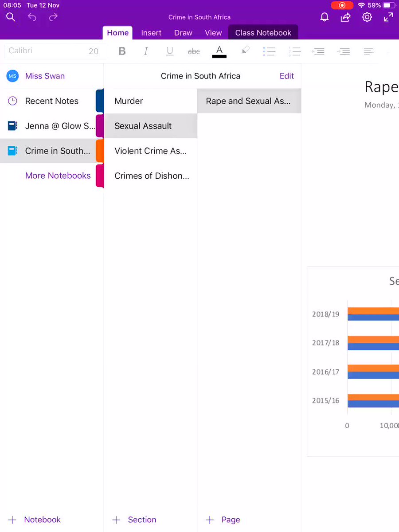Toggle bold formatting
The height and width of the screenshot is (532, 399).
(x=122, y=51)
